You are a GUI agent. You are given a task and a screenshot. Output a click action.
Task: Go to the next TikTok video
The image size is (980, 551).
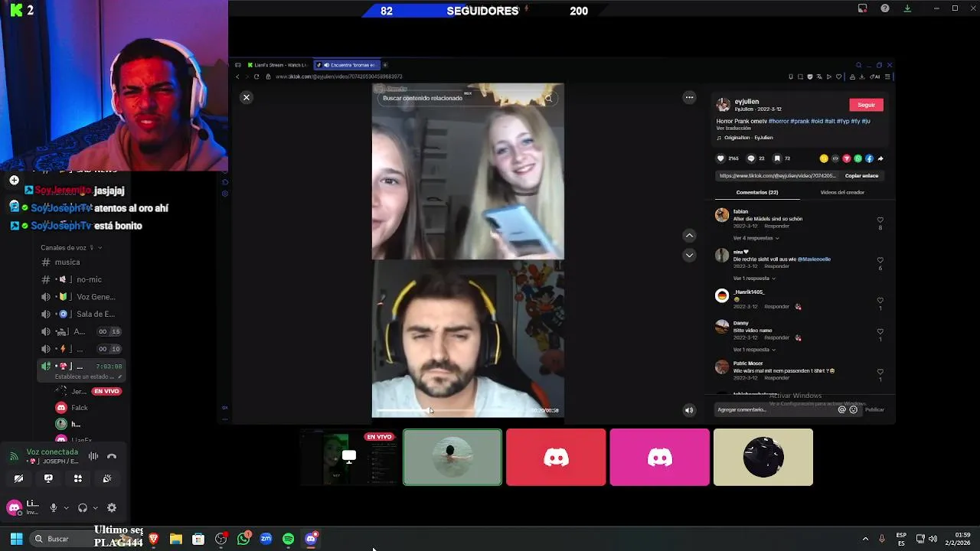689,255
